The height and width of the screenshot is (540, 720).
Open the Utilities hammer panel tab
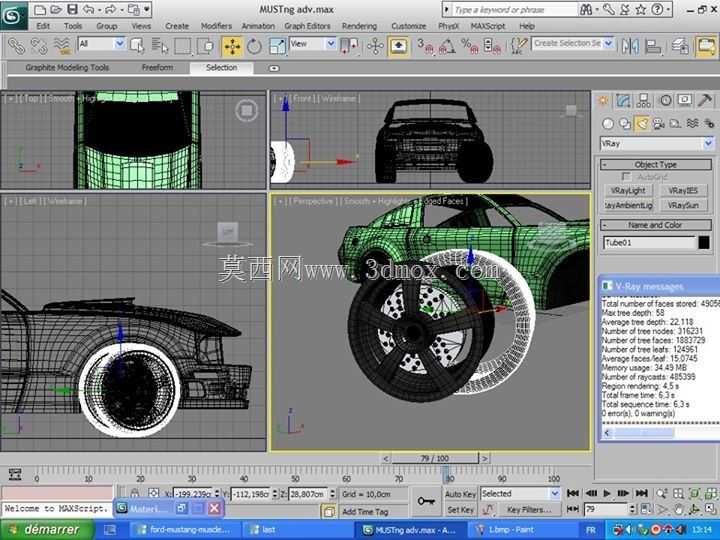coord(705,101)
